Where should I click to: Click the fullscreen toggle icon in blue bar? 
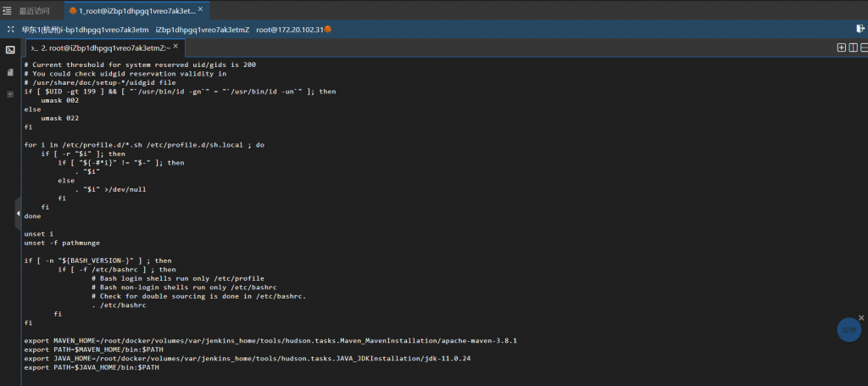tap(11, 29)
